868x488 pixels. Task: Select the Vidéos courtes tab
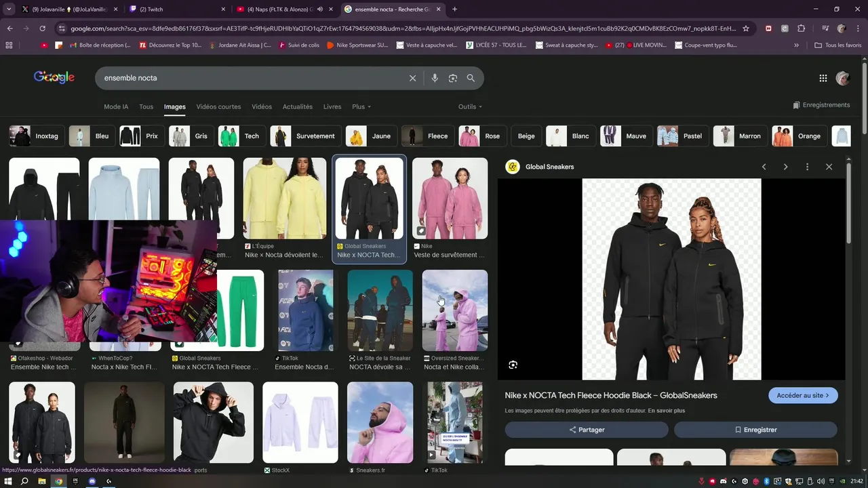pyautogui.click(x=218, y=107)
